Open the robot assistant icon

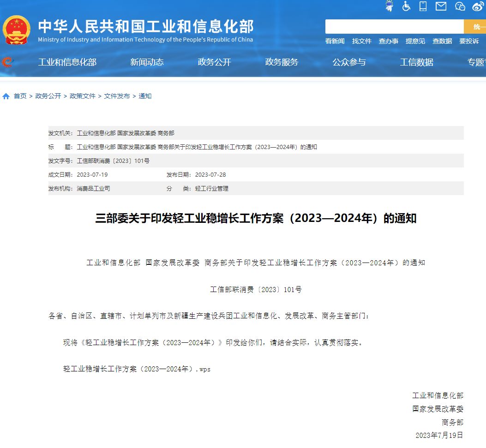[x=389, y=6]
